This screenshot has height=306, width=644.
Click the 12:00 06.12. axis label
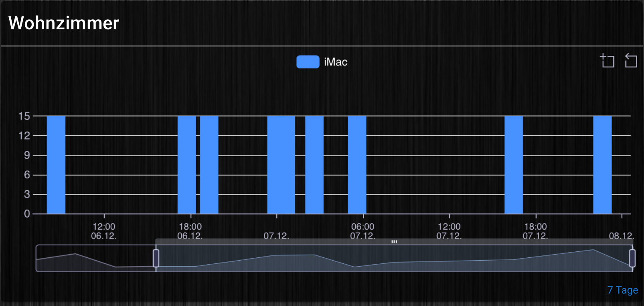104,231
